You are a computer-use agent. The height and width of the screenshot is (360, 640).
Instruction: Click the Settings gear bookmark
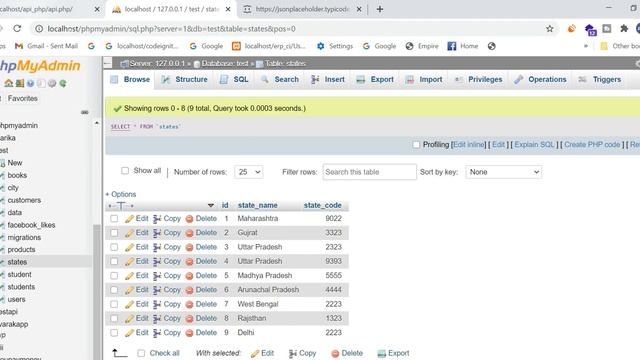(321, 46)
